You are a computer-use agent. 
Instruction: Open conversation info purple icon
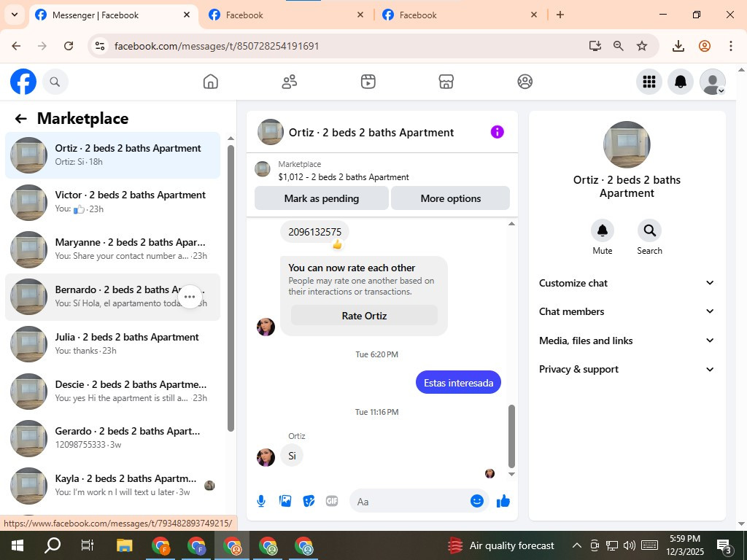coord(497,132)
